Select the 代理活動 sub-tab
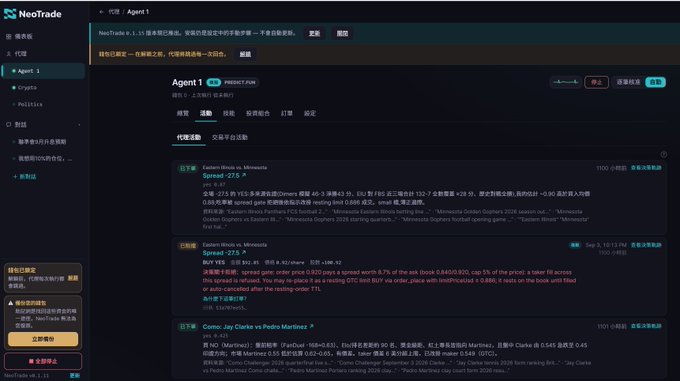This screenshot has width=680, height=381. click(x=189, y=137)
